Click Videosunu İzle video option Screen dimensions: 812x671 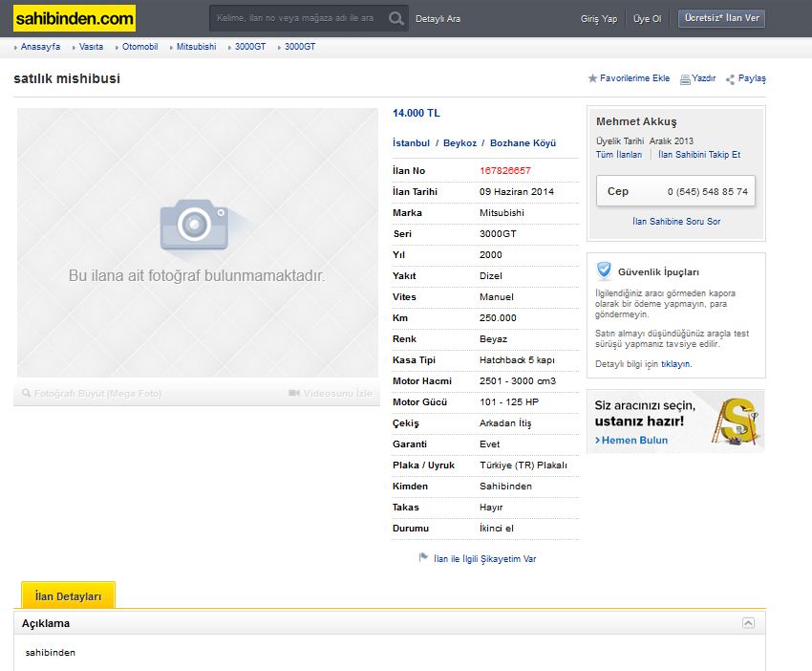(331, 393)
